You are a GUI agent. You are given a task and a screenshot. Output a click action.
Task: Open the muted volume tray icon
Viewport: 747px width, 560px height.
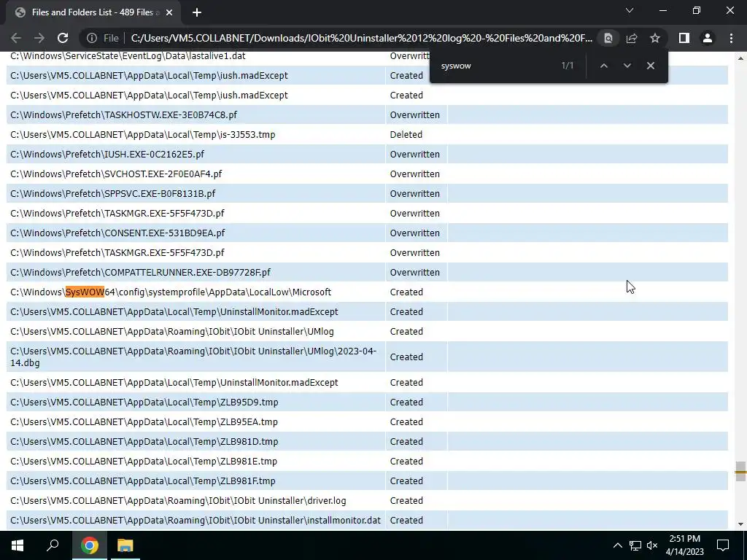coord(652,545)
